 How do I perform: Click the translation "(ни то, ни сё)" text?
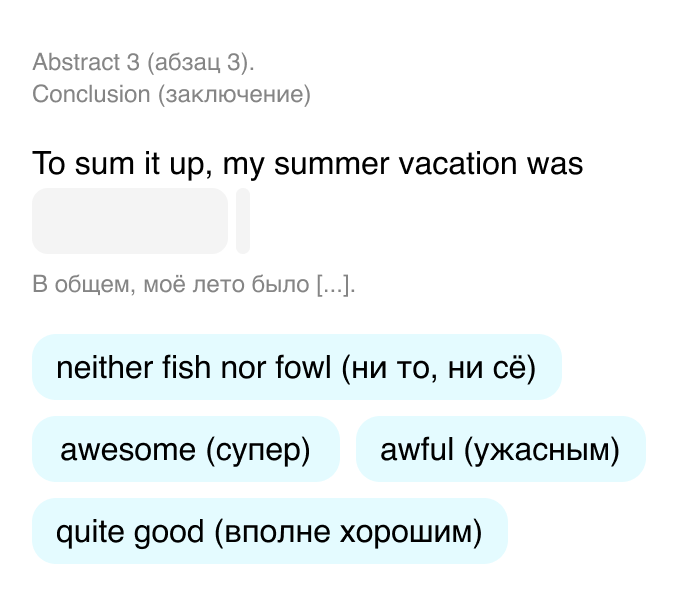439,367
